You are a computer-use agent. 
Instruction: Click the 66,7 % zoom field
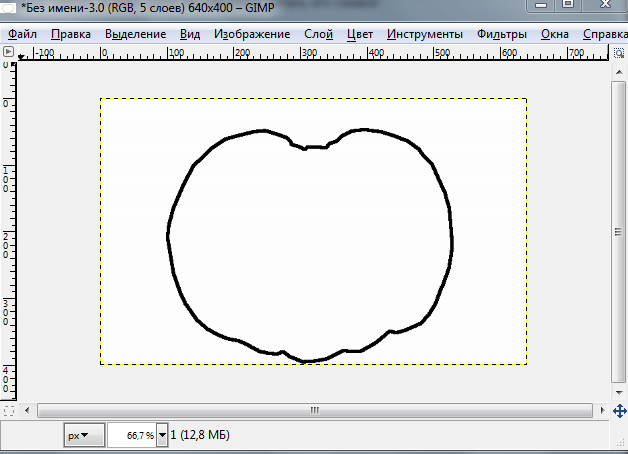[132, 435]
